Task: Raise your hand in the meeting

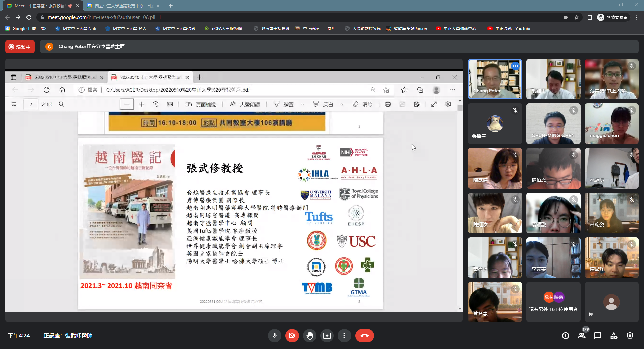Action: click(310, 336)
